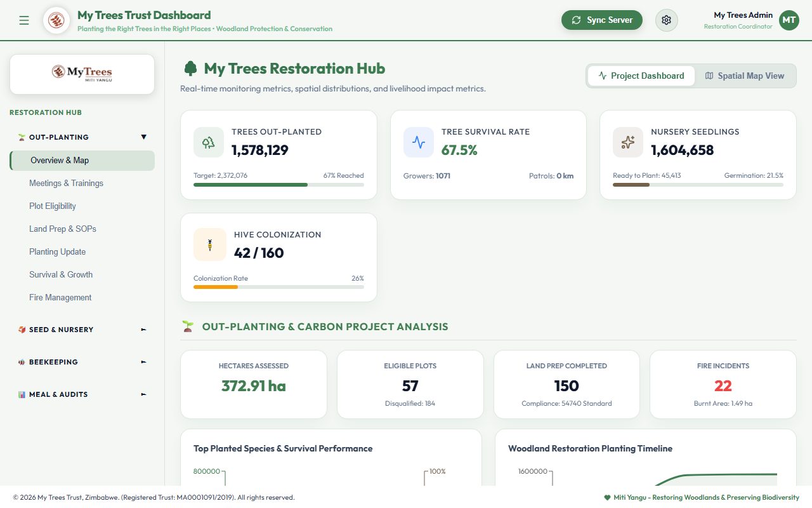This screenshot has height=508, width=812.
Task: Click the trees out-planted target progress bar
Action: pos(278,185)
